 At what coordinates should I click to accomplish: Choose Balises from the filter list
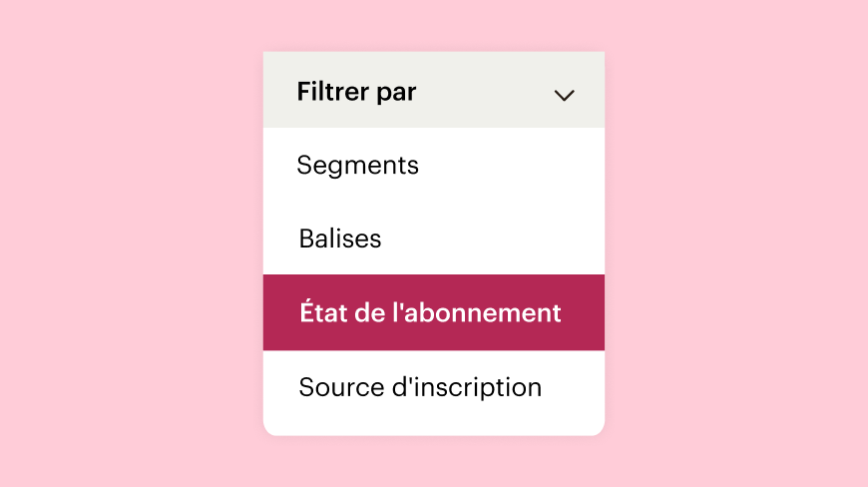point(433,239)
